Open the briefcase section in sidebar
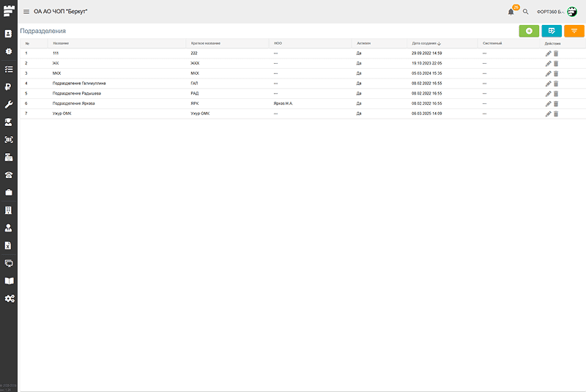Screen dimensions: 586x392 coord(9,192)
